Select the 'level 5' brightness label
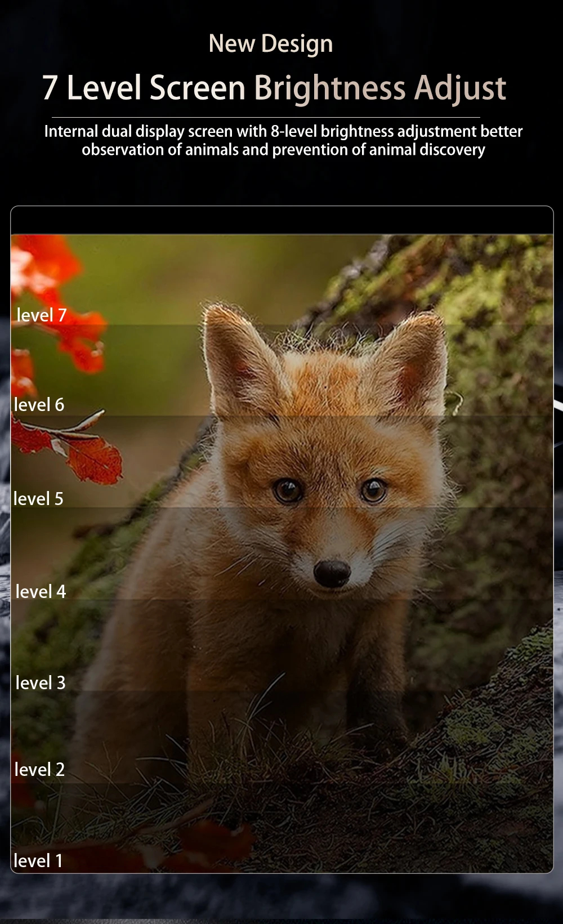 coord(38,498)
